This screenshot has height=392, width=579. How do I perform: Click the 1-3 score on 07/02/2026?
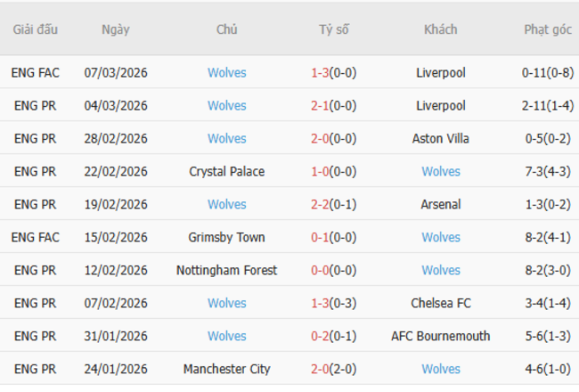321,304
